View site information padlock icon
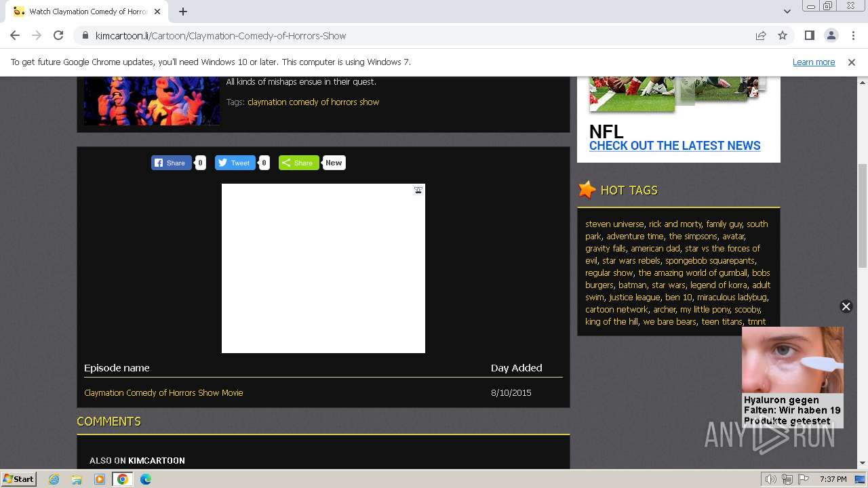Screen dimensions: 868x488 click(85, 36)
